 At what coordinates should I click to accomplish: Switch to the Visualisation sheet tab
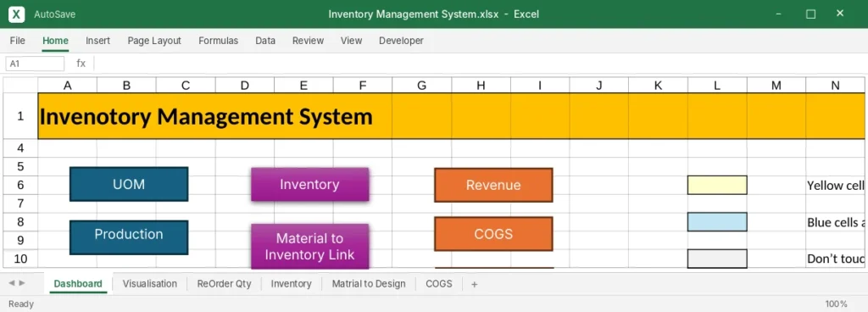(x=150, y=284)
